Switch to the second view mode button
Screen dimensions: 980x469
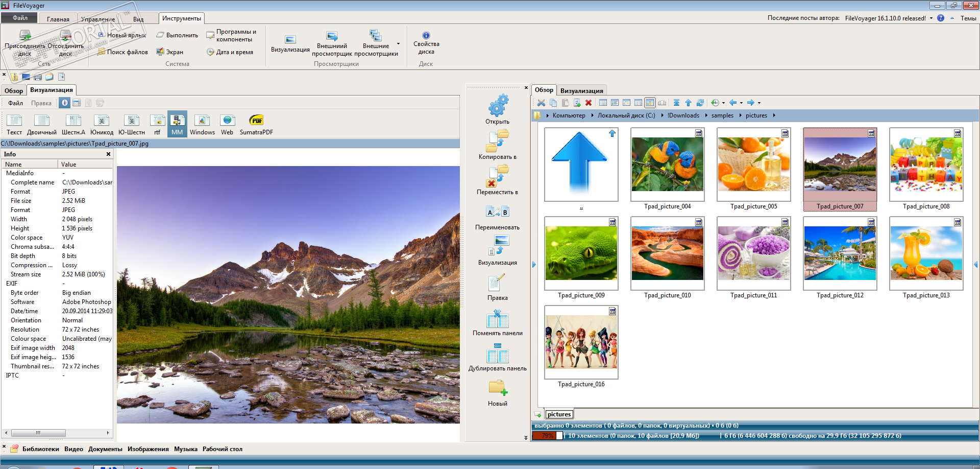pyautogui.click(x=615, y=103)
